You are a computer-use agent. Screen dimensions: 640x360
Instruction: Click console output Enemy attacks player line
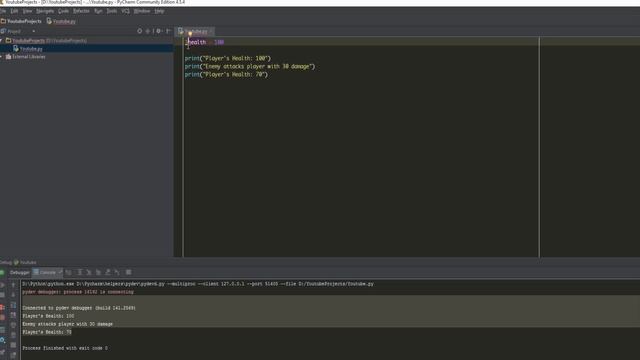click(67, 324)
